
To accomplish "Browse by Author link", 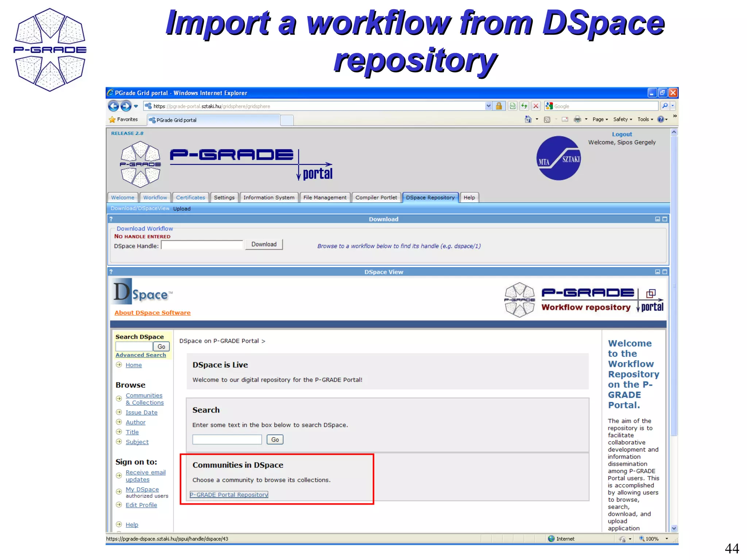I will [x=135, y=422].
